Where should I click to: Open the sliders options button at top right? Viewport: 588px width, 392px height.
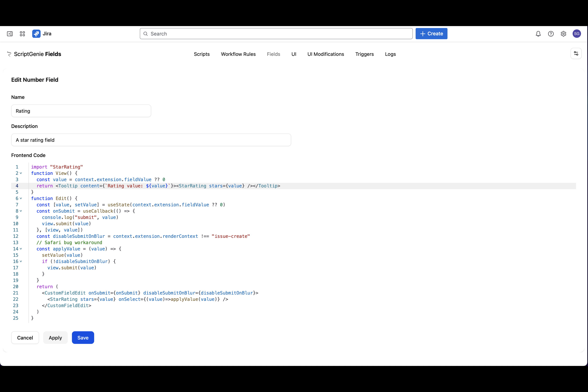coord(576,54)
